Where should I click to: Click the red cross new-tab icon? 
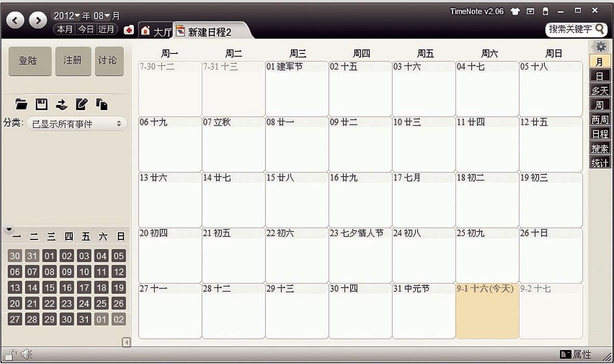[x=129, y=31]
